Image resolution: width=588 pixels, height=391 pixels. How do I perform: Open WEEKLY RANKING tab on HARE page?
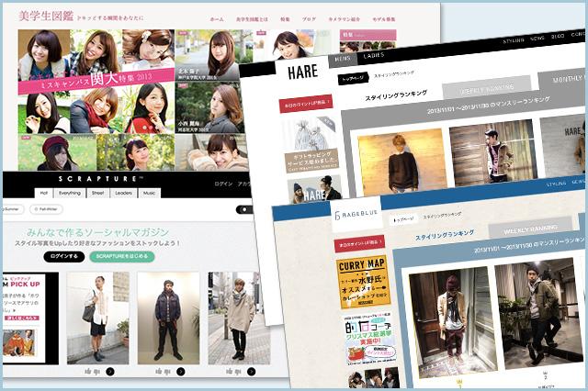click(x=487, y=88)
